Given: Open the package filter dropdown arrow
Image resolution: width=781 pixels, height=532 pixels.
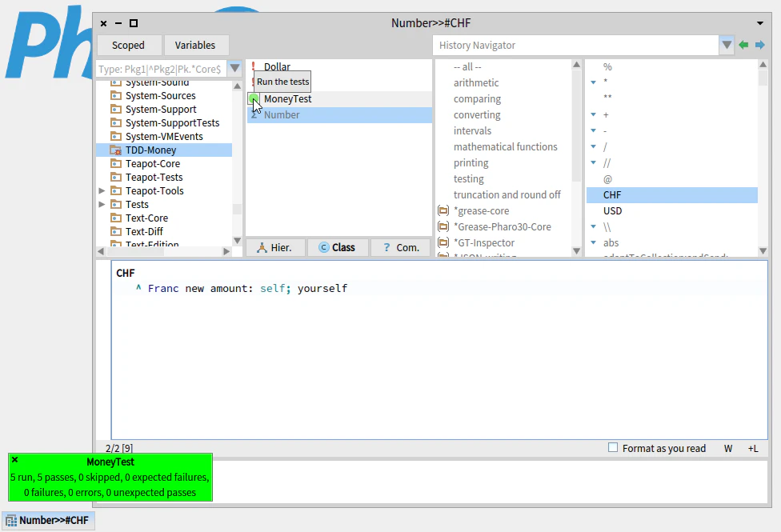Looking at the screenshot, I should pos(234,69).
